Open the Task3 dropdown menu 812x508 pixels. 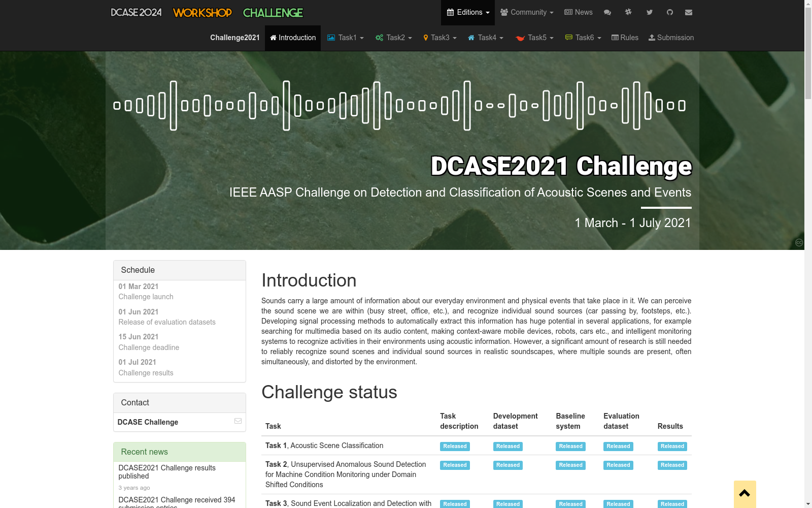[x=440, y=38]
